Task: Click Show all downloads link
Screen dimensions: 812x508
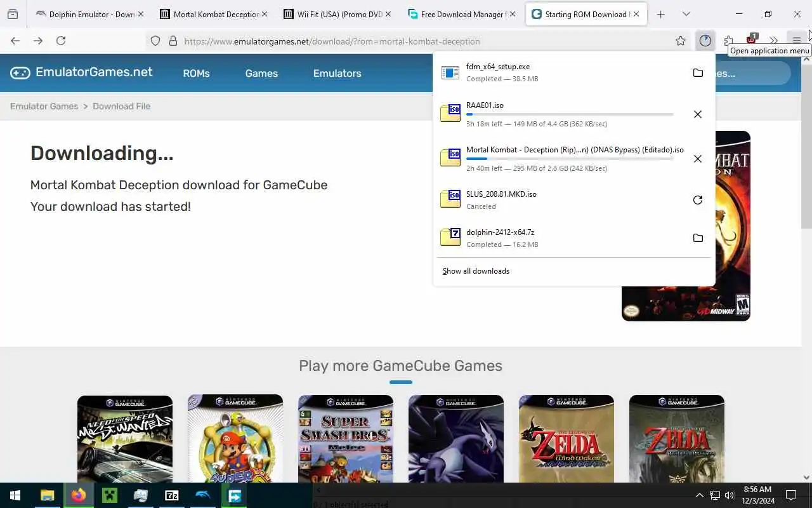Action: click(x=476, y=271)
